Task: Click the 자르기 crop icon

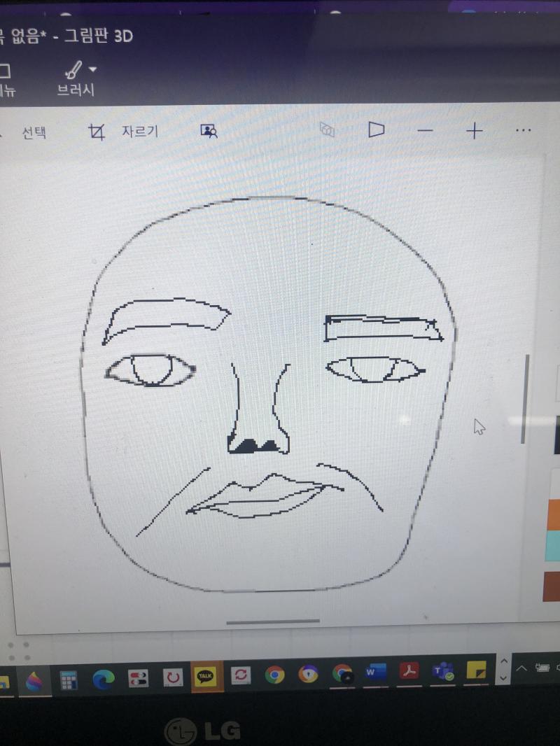Action: 97,132
